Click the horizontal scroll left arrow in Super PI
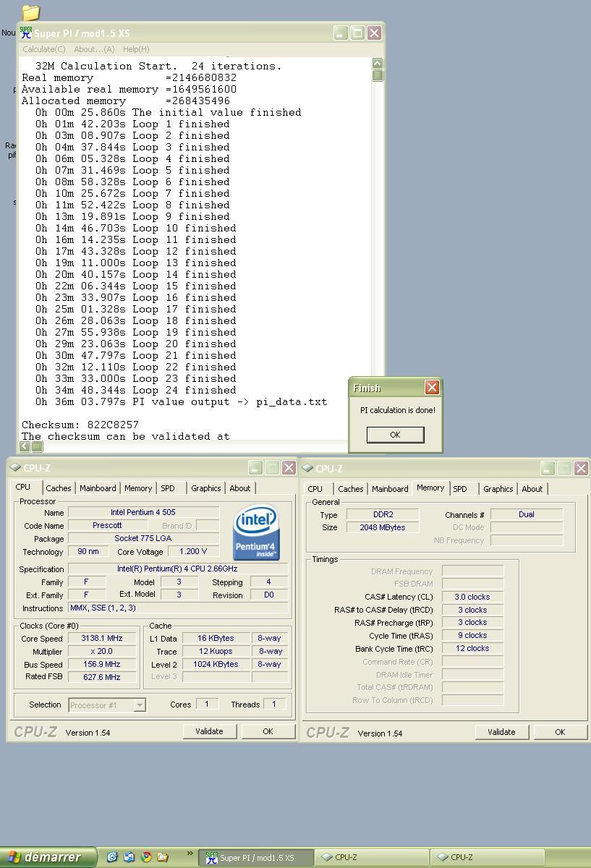The image size is (591, 868). pos(25,446)
